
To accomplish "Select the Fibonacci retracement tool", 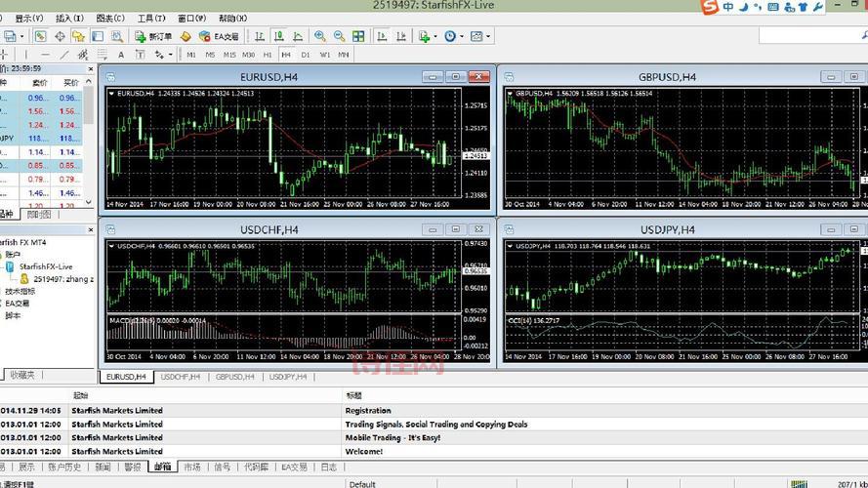I will 103,55.
